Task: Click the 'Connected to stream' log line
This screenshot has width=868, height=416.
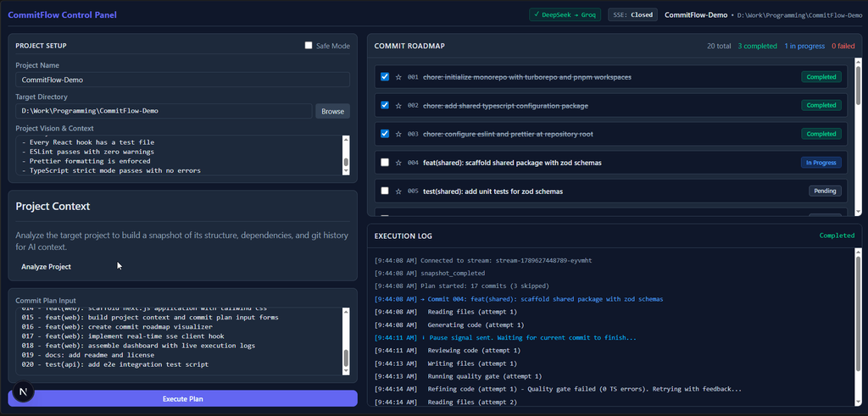Action: (x=482, y=260)
